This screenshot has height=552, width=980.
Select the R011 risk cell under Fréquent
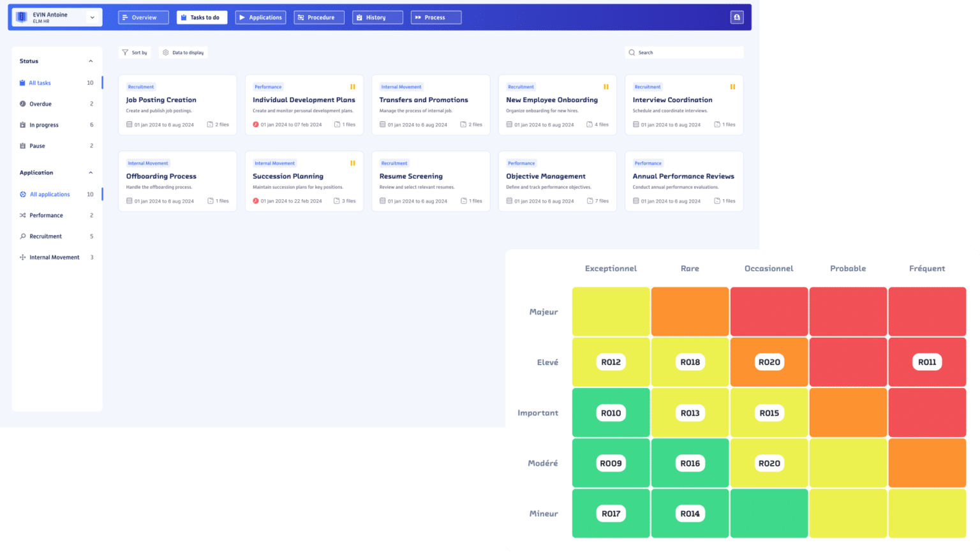tap(927, 361)
